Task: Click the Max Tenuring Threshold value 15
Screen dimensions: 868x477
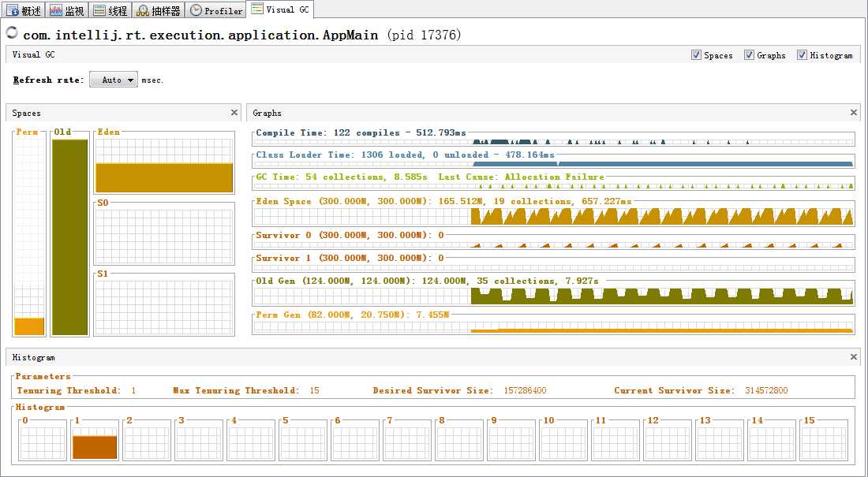Action: [314, 391]
